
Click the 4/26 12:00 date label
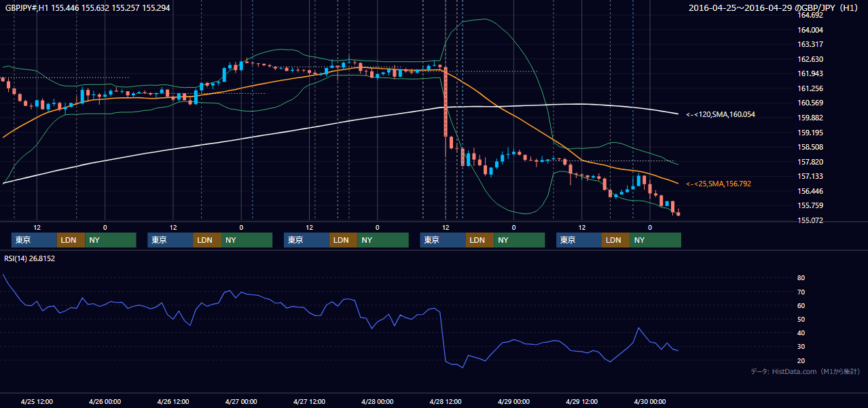pos(173,401)
